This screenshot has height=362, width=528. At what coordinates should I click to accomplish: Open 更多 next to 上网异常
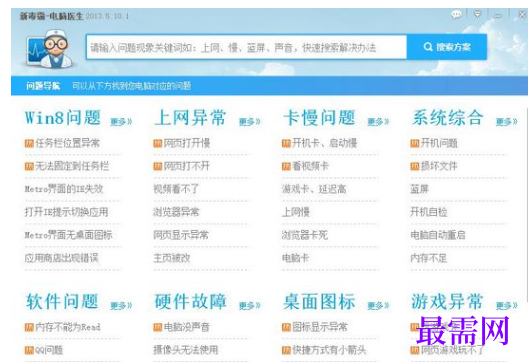(250, 122)
